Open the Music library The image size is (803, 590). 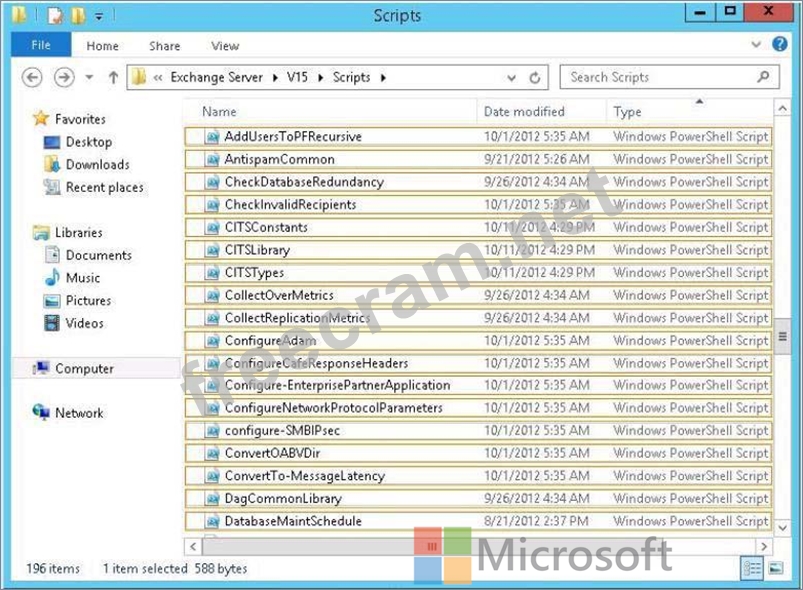click(x=82, y=278)
